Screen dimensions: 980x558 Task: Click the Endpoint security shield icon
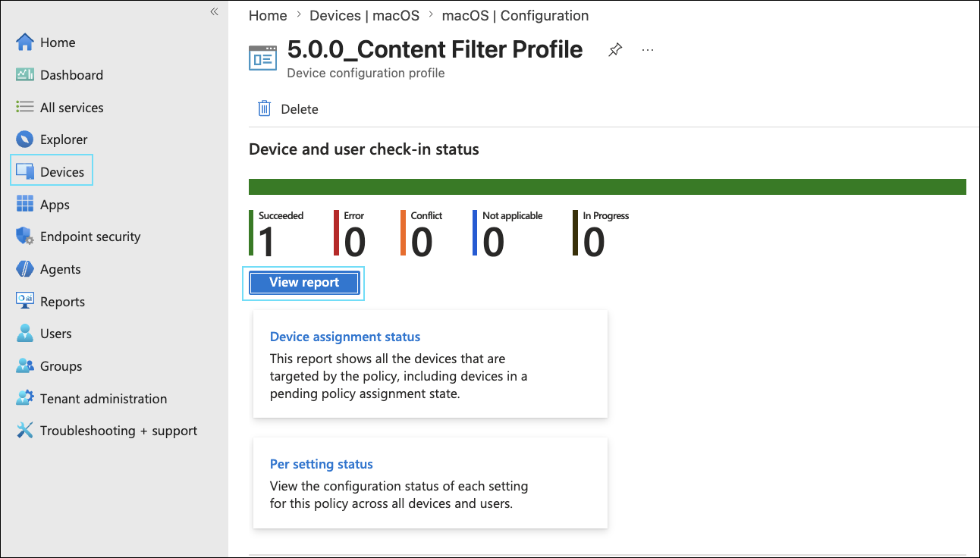click(x=25, y=237)
